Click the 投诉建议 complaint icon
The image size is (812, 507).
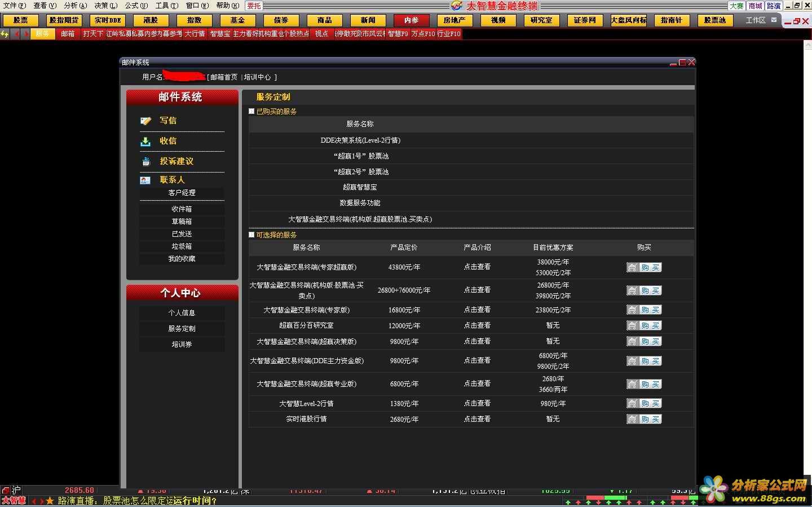pyautogui.click(x=146, y=161)
